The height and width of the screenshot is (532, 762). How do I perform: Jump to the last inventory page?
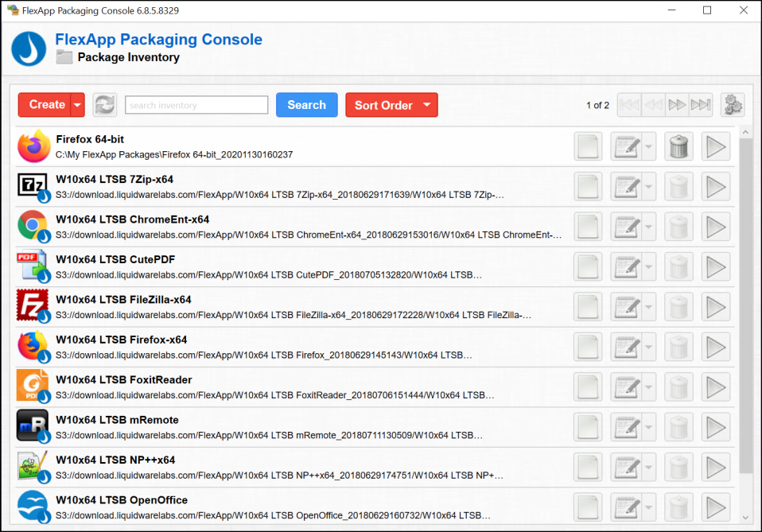pos(700,105)
